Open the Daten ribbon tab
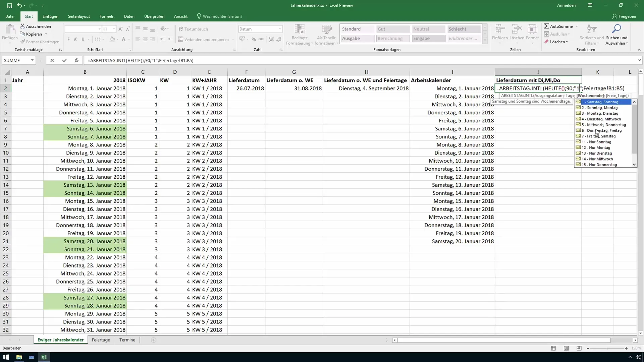 click(x=129, y=16)
